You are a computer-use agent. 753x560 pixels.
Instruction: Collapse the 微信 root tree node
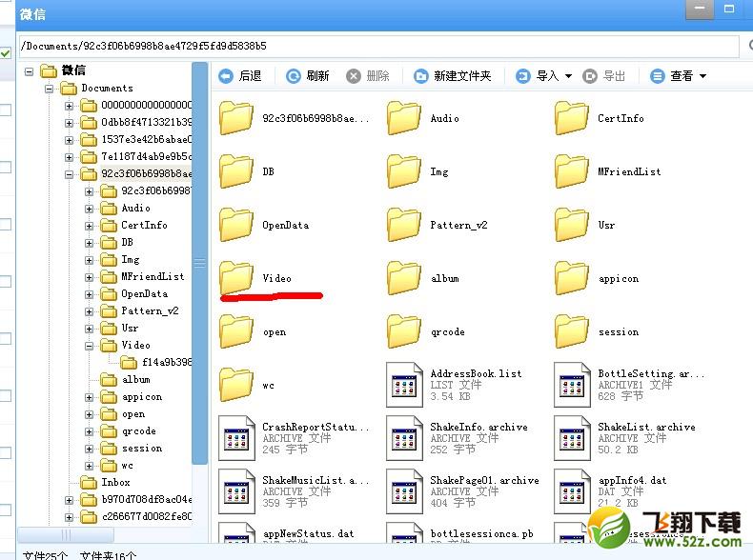click(30, 71)
